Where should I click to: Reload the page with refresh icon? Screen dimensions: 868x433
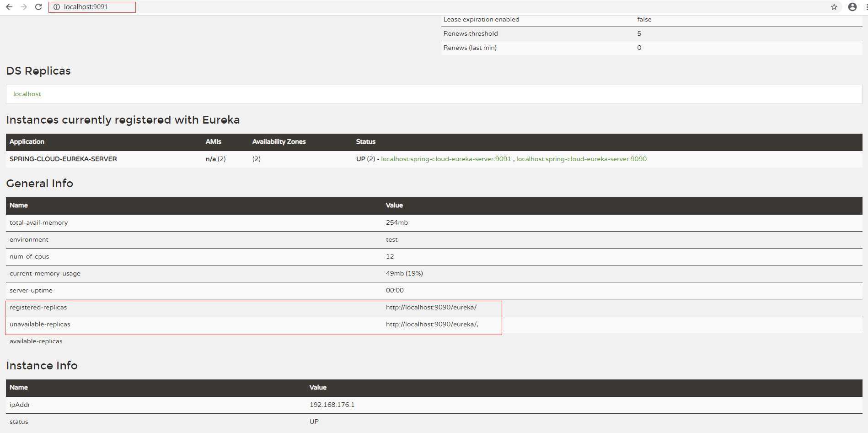38,7
